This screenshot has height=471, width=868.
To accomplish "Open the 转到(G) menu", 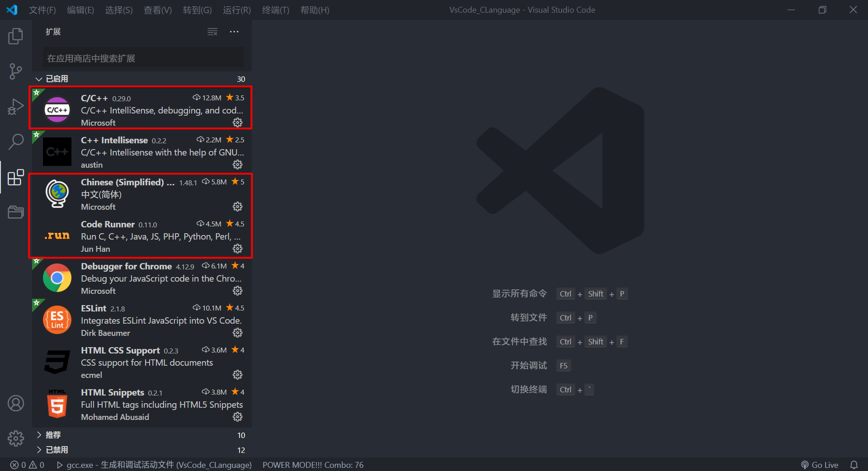I will point(197,10).
